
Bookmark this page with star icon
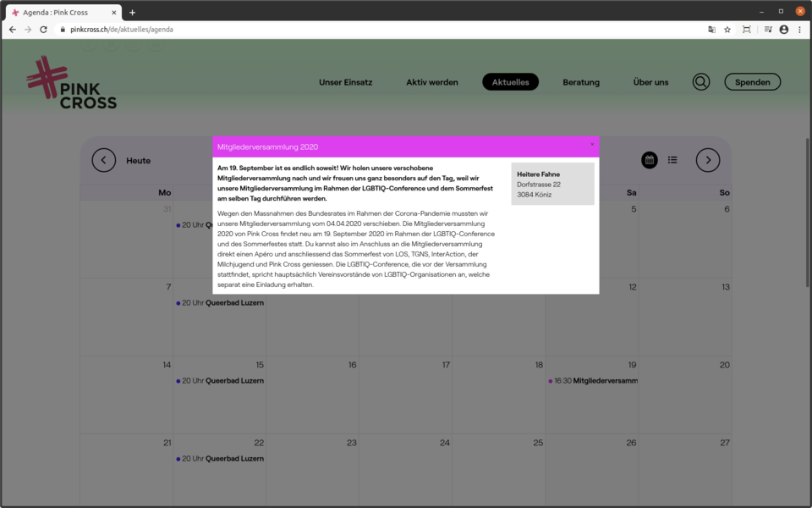coord(727,30)
